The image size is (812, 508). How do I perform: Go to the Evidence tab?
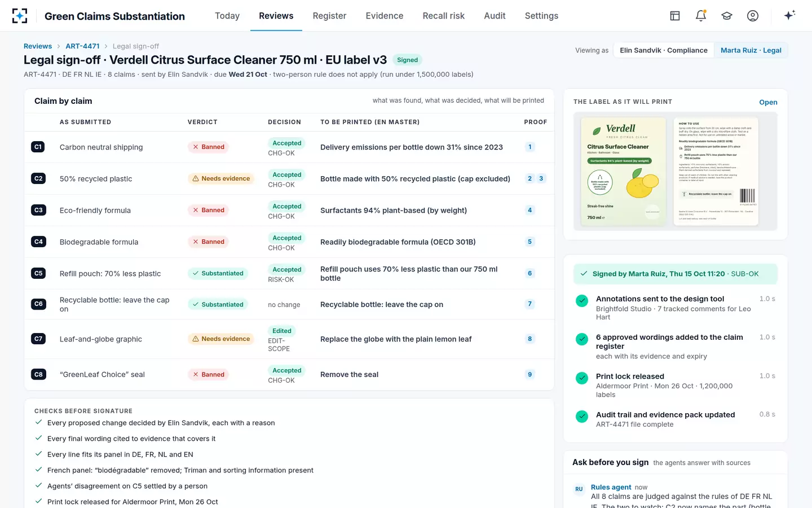click(x=385, y=16)
